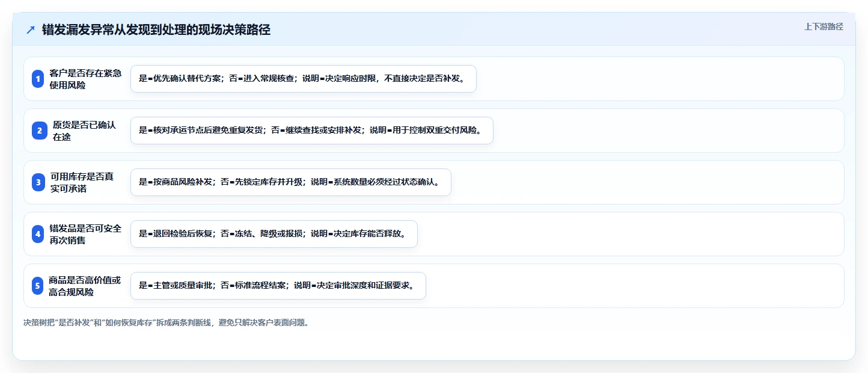Click the 上下游路径 label in header
Screen dimensions: 868x373
(x=824, y=26)
